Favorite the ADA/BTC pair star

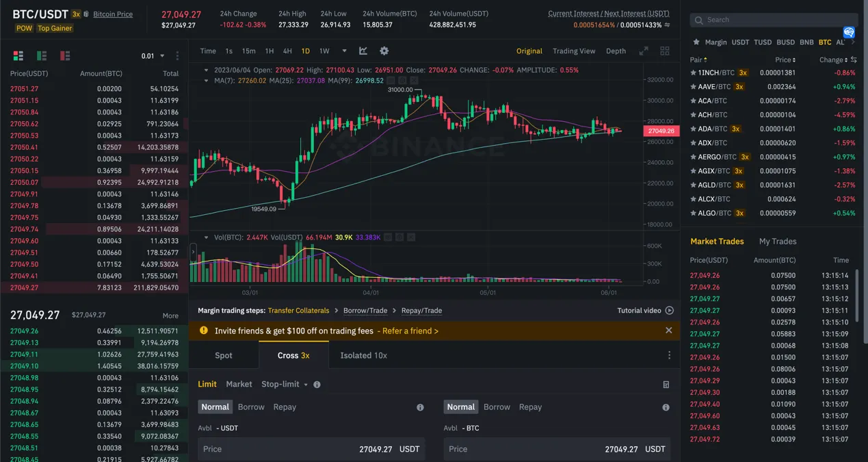coord(694,129)
